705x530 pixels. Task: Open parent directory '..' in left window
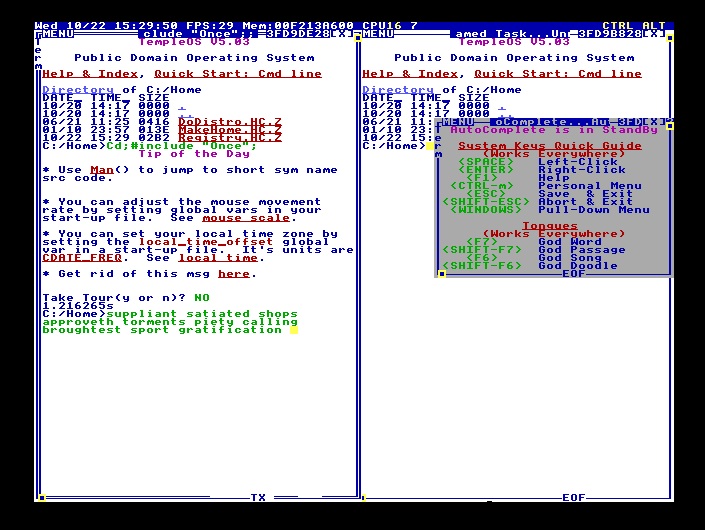tap(186, 115)
